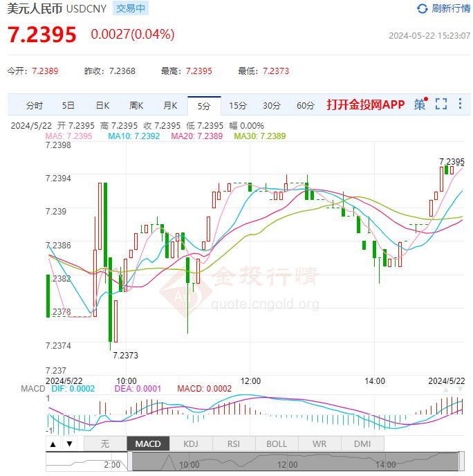Click the current price 7.2395 headline
The height and width of the screenshot is (476, 473).
42,35
